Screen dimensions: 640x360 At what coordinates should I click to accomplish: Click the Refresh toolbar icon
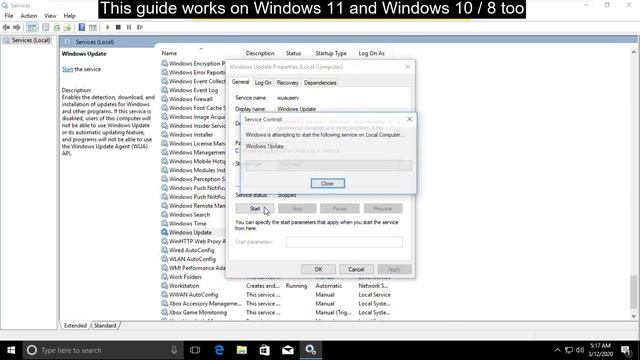pyautogui.click(x=57, y=27)
